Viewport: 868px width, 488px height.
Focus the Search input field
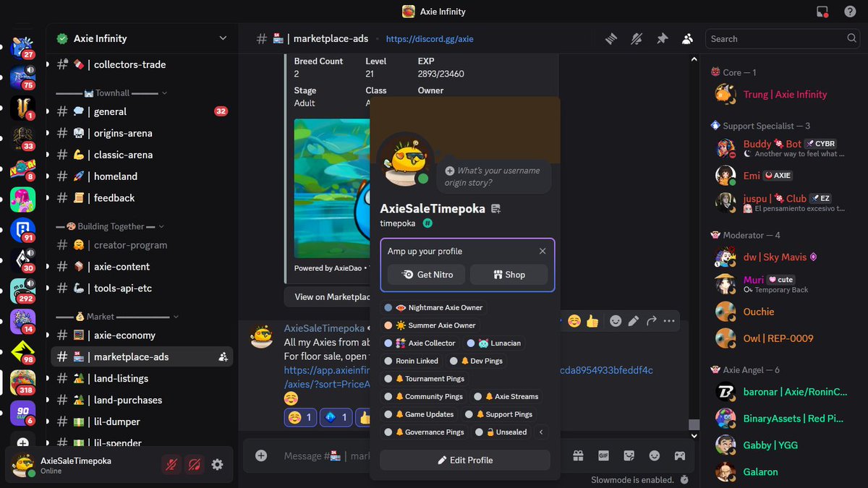783,39
